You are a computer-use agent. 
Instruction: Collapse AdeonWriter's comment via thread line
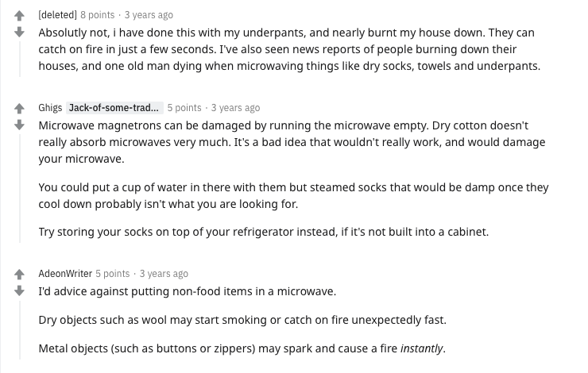tap(20, 329)
